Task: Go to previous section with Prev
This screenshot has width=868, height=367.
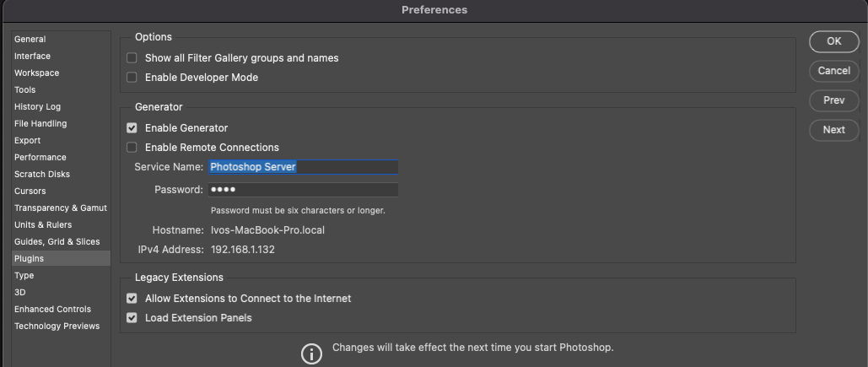Action: pyautogui.click(x=833, y=100)
